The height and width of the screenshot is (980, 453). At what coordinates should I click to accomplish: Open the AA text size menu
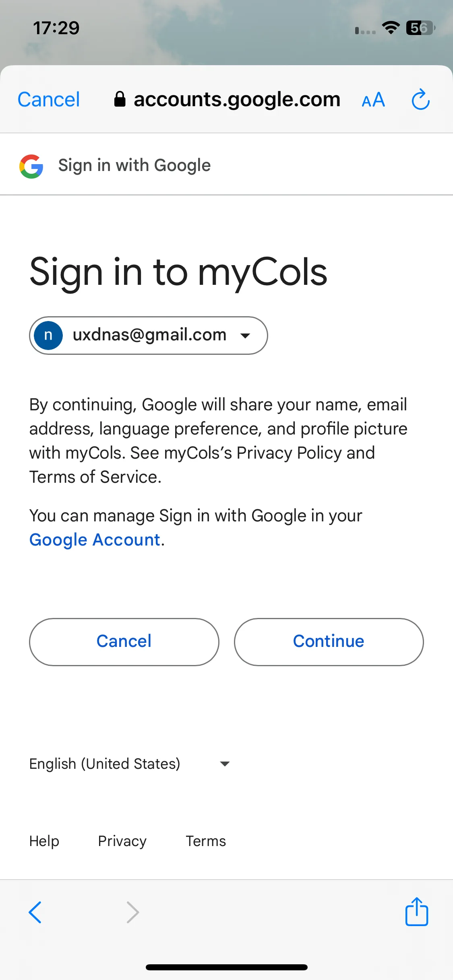pos(373,100)
